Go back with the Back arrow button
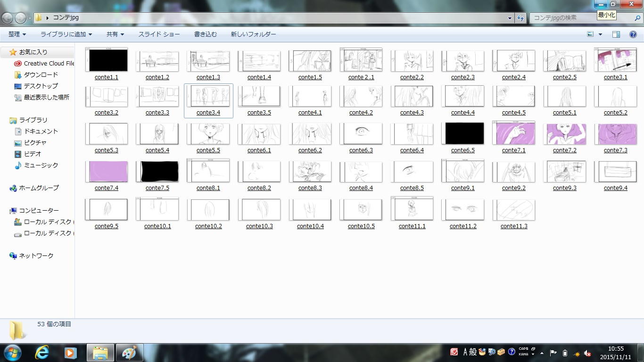Image resolution: width=644 pixels, height=362 pixels. 8,18
